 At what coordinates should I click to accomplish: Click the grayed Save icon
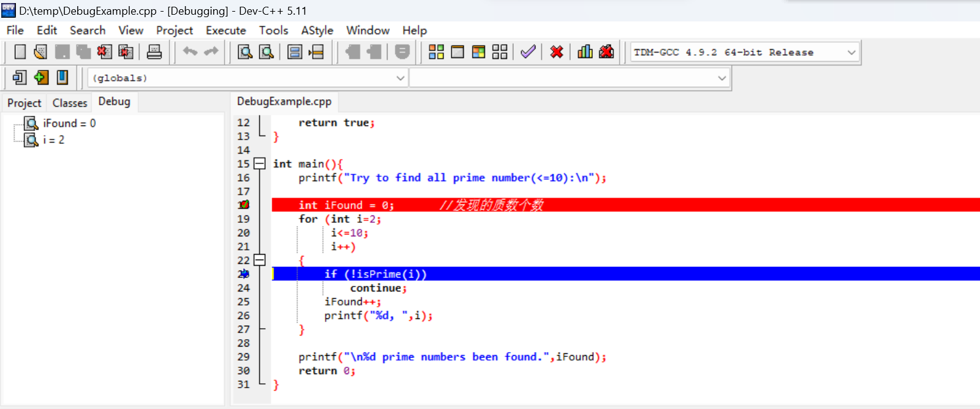tap(62, 52)
